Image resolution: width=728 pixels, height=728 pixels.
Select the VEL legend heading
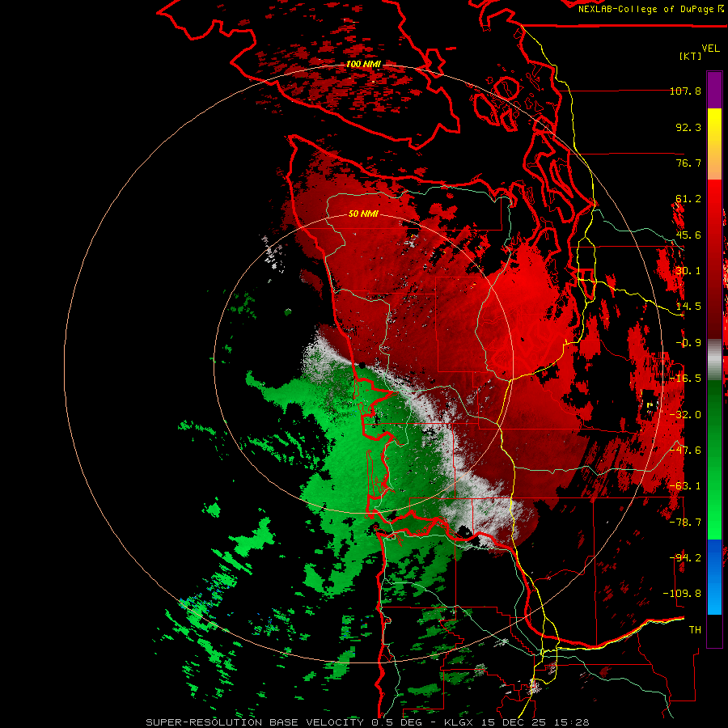(x=710, y=49)
